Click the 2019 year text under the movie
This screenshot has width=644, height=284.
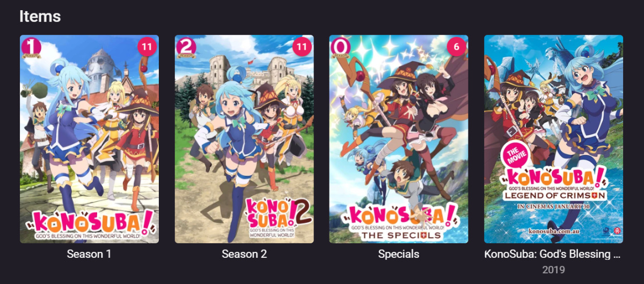pos(554,270)
